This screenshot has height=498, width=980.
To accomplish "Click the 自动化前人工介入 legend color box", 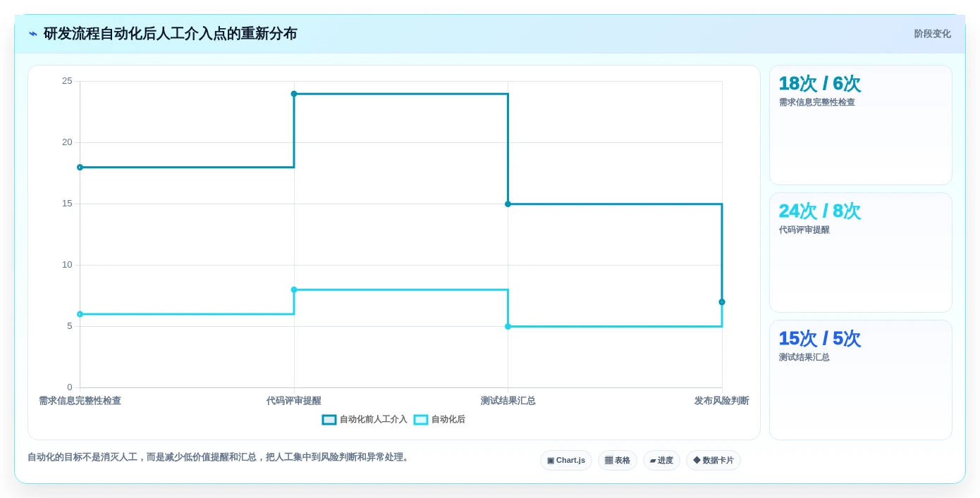I will pyautogui.click(x=329, y=420).
